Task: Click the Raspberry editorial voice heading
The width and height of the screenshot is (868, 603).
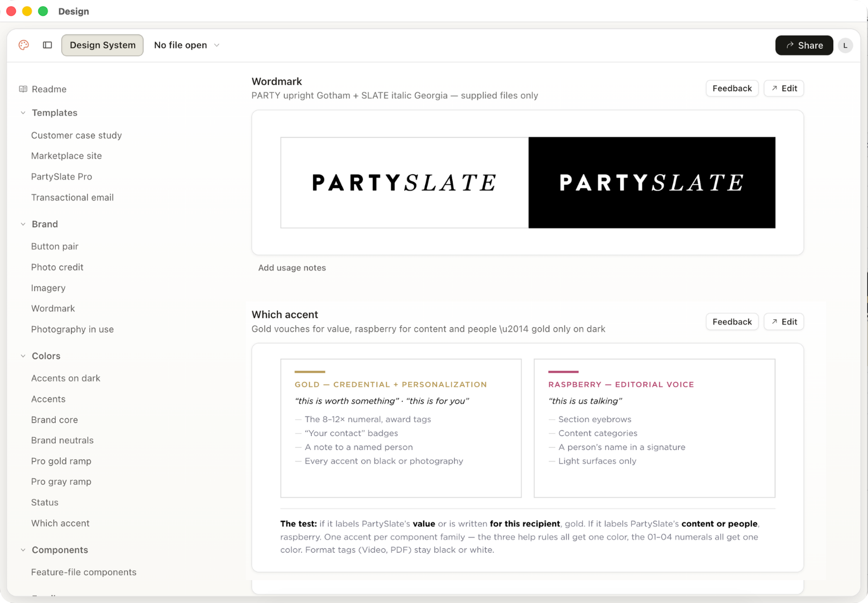Action: (621, 385)
